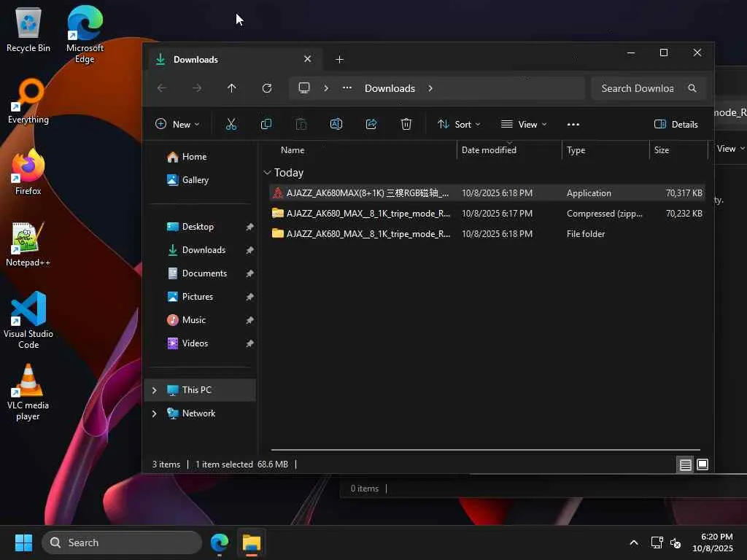The image size is (747, 560).
Task: Expand the This PC tree node
Action: point(154,390)
